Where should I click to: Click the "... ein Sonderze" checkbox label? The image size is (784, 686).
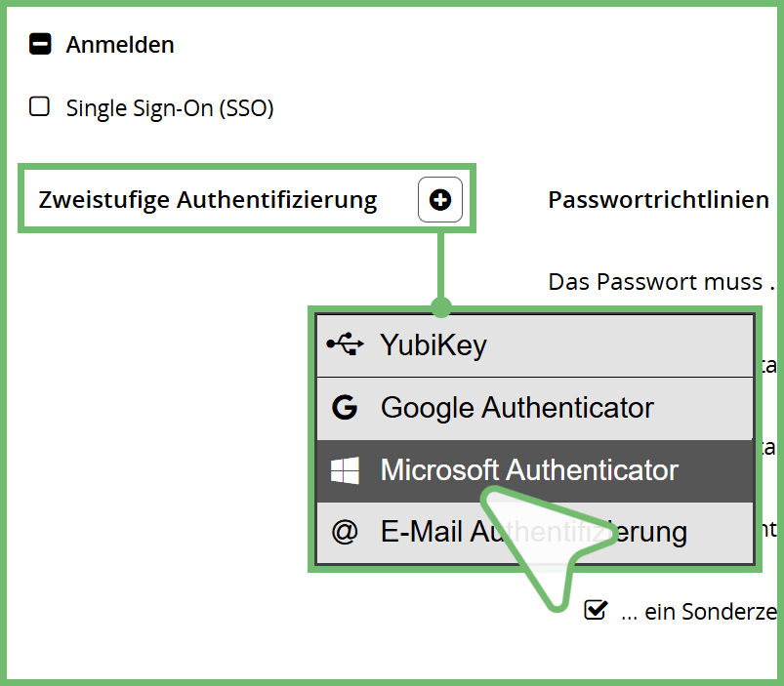(698, 613)
